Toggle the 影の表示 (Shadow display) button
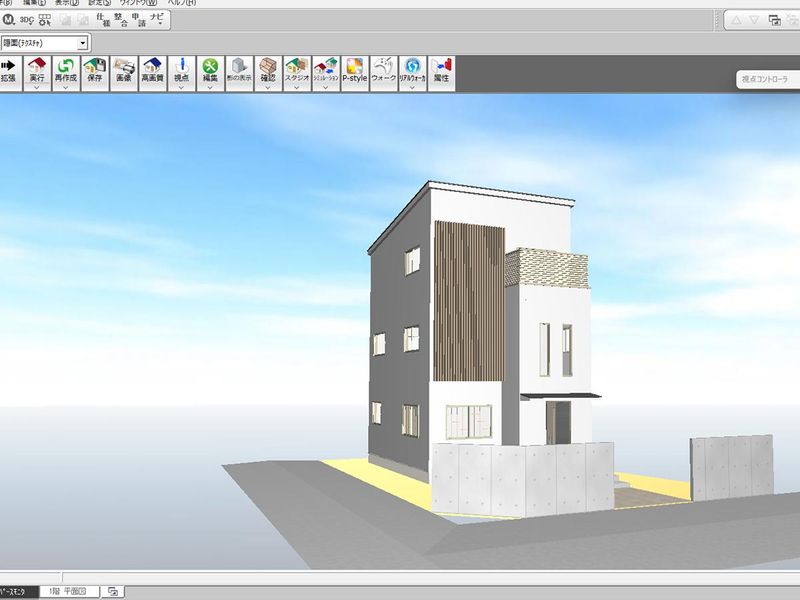Screen dimensions: 800x600 [240, 69]
